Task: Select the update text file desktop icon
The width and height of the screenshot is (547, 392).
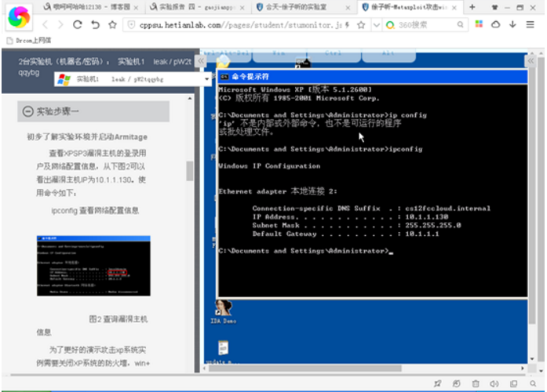Action: coord(223,351)
